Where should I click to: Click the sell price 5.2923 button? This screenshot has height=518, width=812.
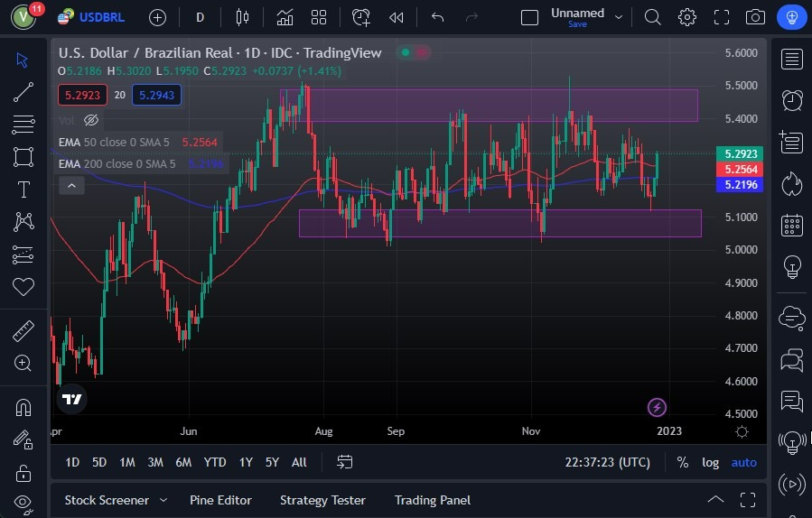point(82,95)
